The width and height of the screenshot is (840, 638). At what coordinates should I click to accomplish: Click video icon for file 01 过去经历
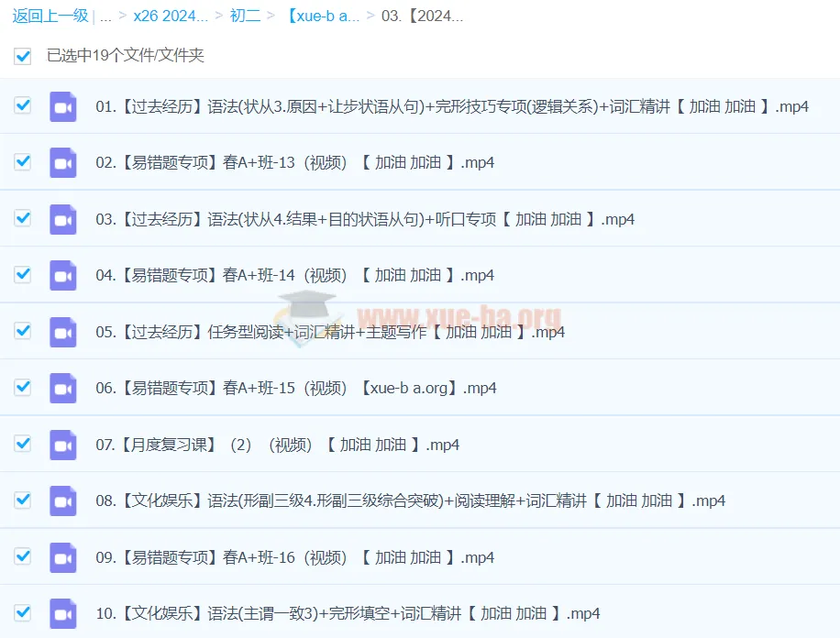pos(62,106)
